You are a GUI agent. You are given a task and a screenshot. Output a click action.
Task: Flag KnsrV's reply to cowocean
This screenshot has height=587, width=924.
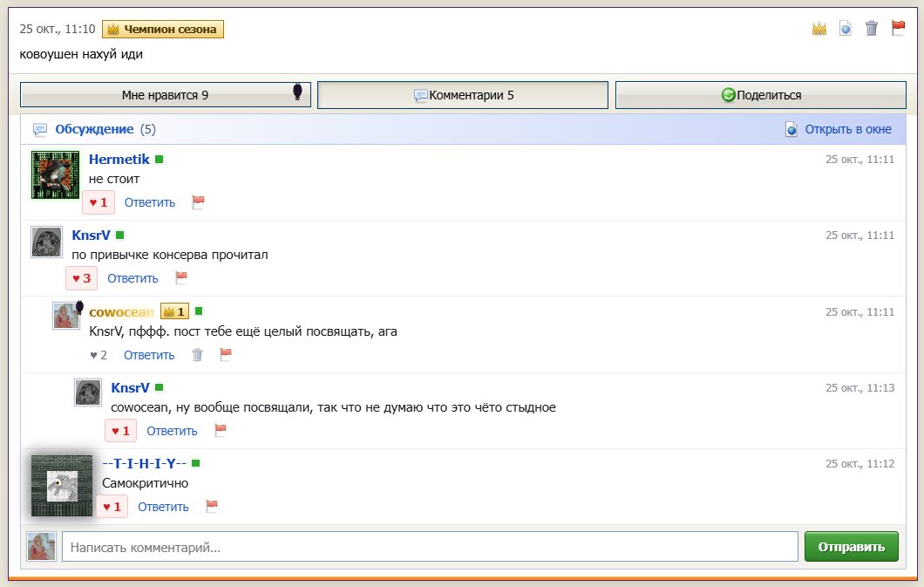pyautogui.click(x=221, y=430)
